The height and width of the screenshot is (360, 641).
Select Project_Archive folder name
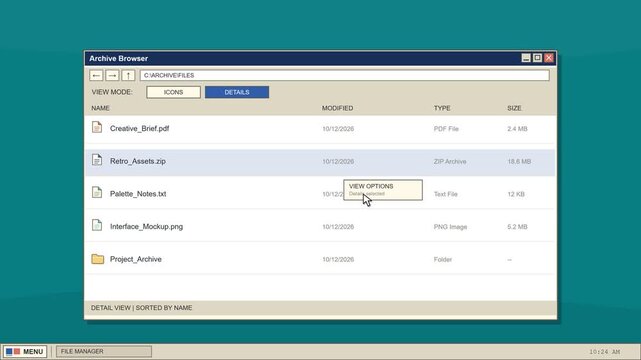point(136,259)
